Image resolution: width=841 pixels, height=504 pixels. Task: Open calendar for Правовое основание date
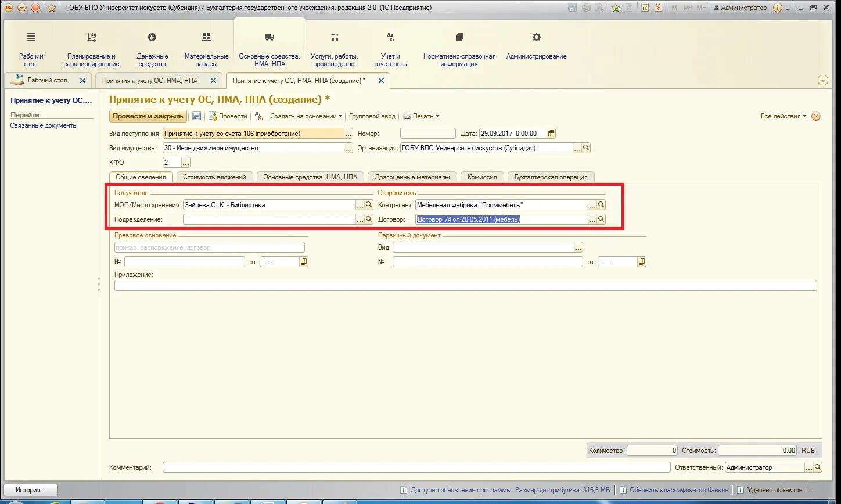pos(304,262)
